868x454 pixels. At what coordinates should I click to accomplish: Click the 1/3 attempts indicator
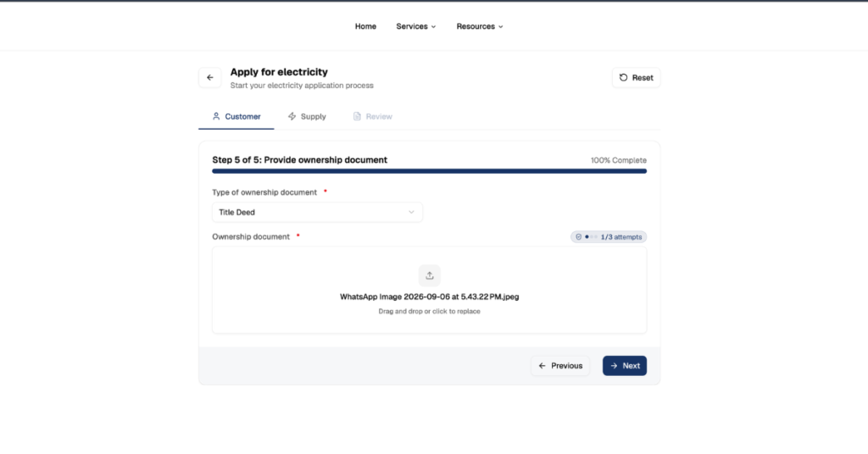click(x=609, y=236)
